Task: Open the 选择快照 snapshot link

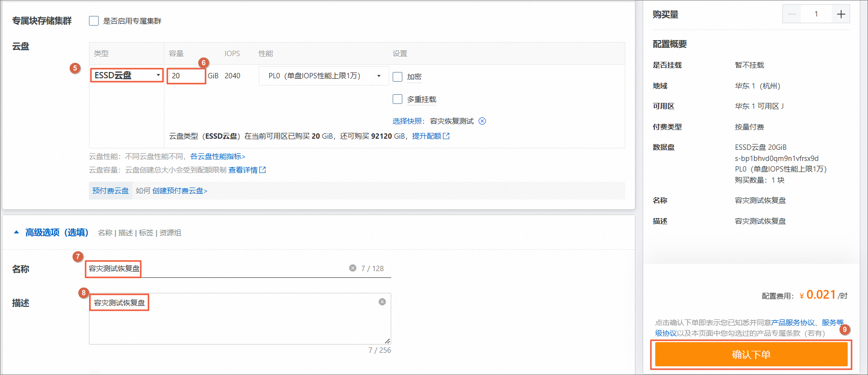Action: tap(408, 121)
